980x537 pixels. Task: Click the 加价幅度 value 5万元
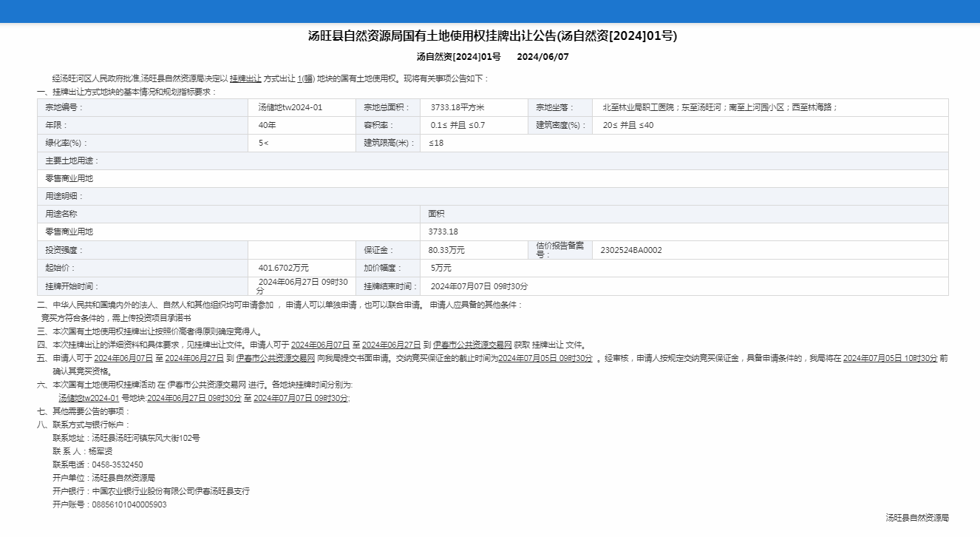coord(440,268)
